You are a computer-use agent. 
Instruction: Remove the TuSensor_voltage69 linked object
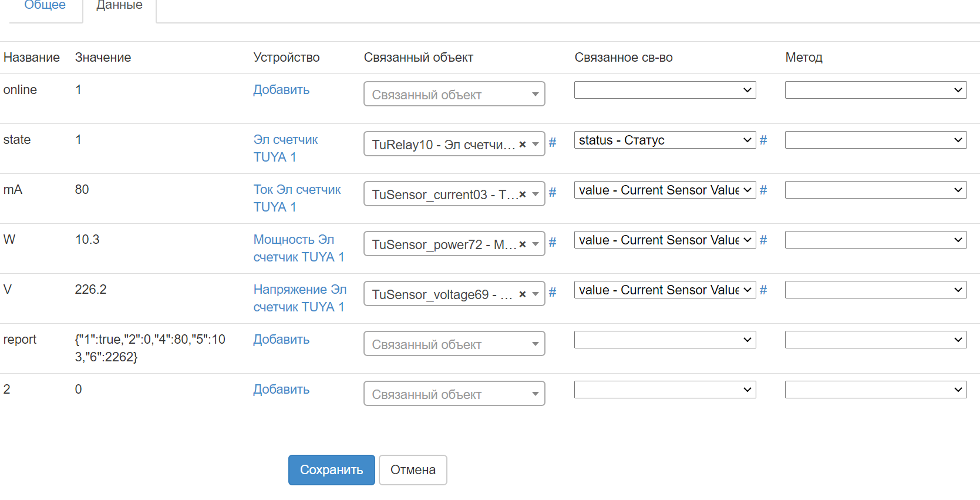523,294
